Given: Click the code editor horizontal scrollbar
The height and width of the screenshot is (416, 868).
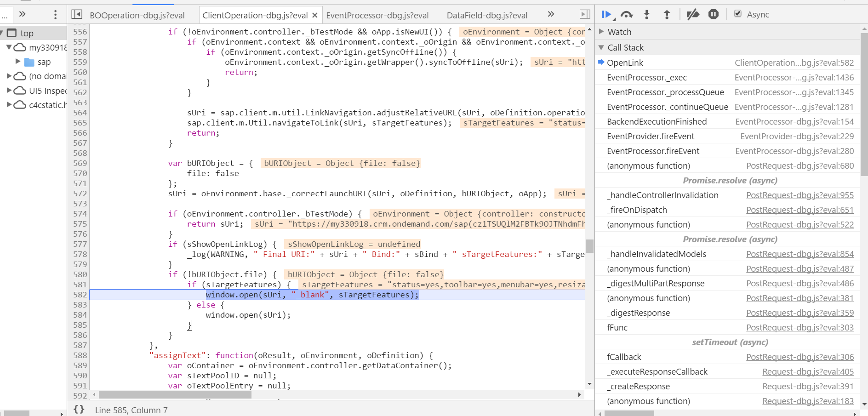Looking at the screenshot, I should (x=175, y=394).
